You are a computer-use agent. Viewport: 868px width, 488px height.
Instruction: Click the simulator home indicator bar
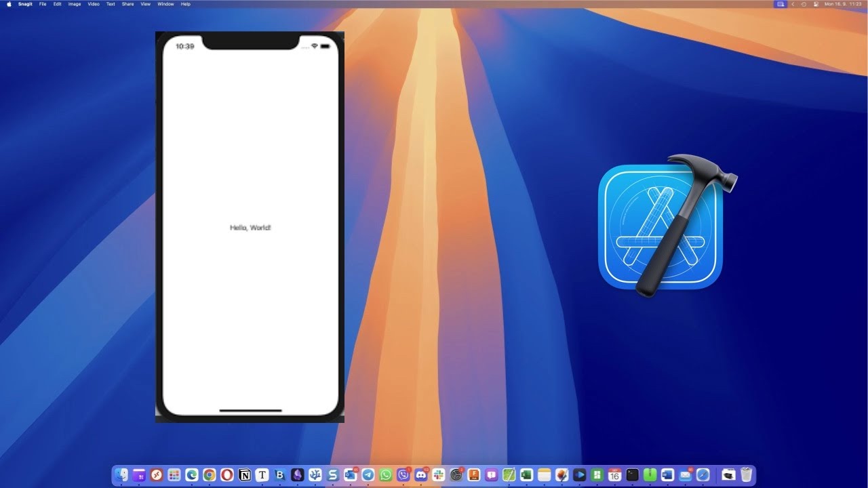(250, 411)
